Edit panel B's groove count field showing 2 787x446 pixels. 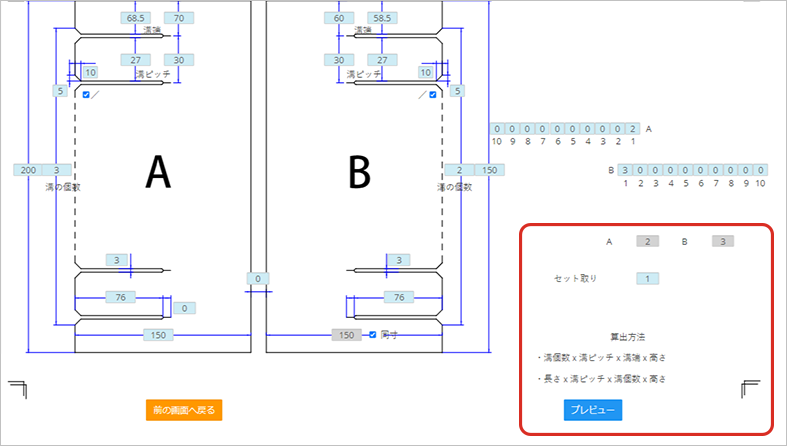click(x=459, y=170)
